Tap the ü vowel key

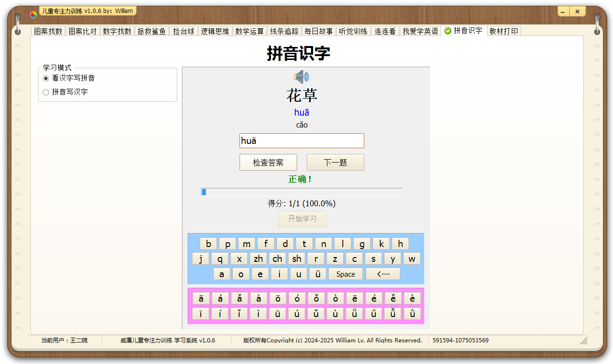pyautogui.click(x=318, y=274)
